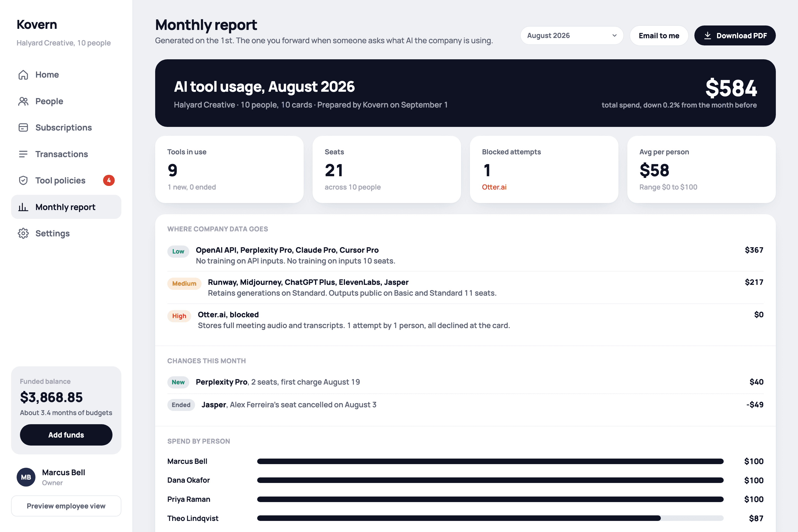798x532 pixels.
Task: Click the -$49 Jasper amount
Action: coord(755,405)
